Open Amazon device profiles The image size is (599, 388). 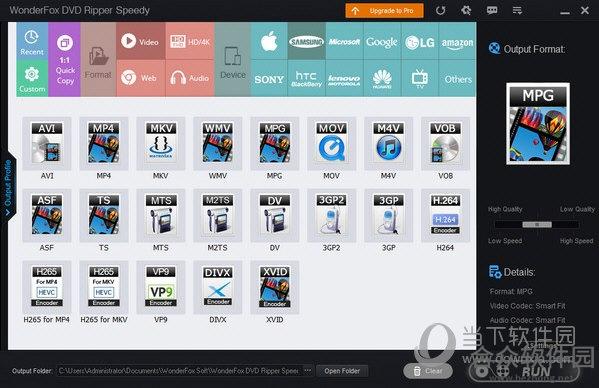click(x=457, y=41)
